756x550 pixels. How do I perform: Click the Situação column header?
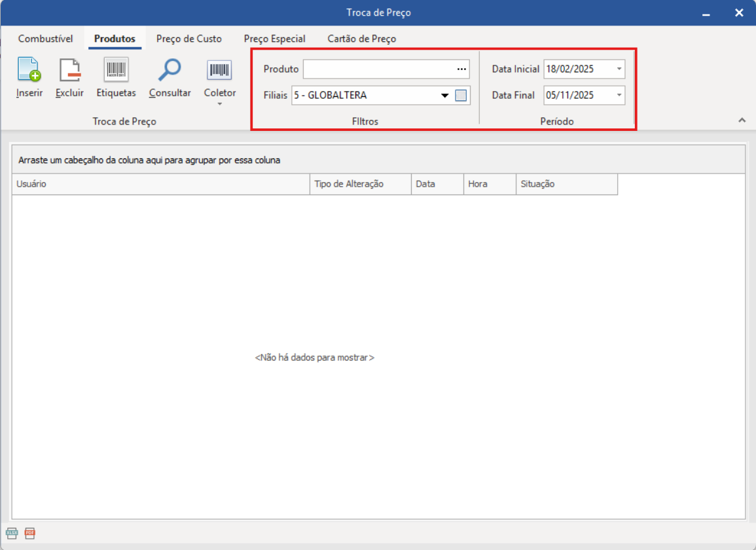(566, 184)
